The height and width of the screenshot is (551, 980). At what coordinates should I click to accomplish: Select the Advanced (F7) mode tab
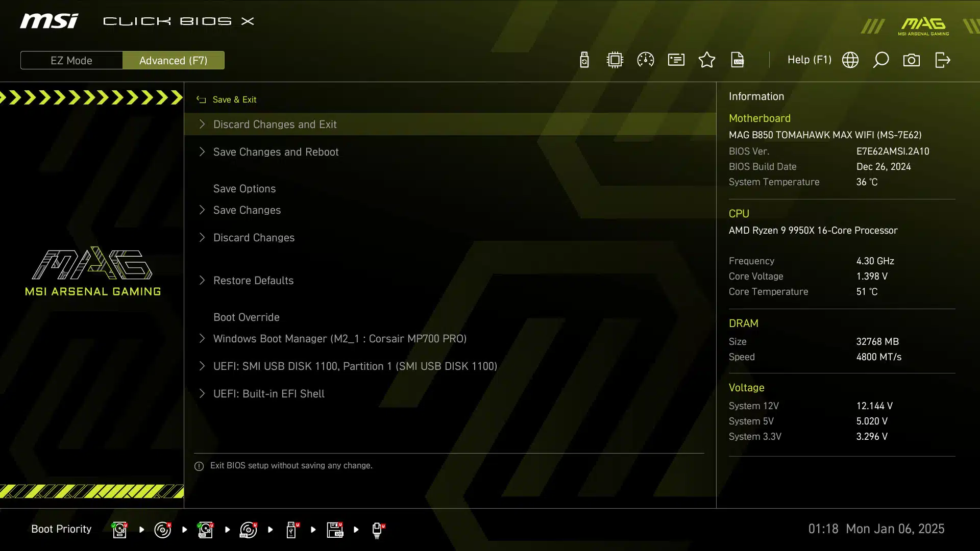[174, 60]
